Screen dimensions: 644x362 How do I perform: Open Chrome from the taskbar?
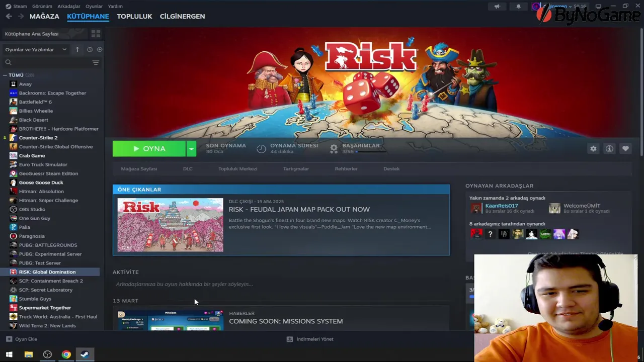pyautogui.click(x=66, y=354)
